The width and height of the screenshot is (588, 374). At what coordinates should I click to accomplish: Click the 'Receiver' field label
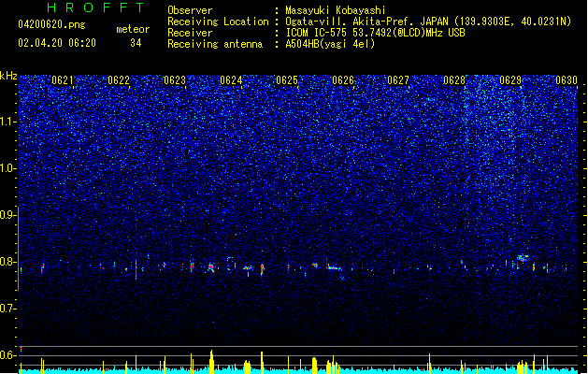pyautogui.click(x=190, y=33)
